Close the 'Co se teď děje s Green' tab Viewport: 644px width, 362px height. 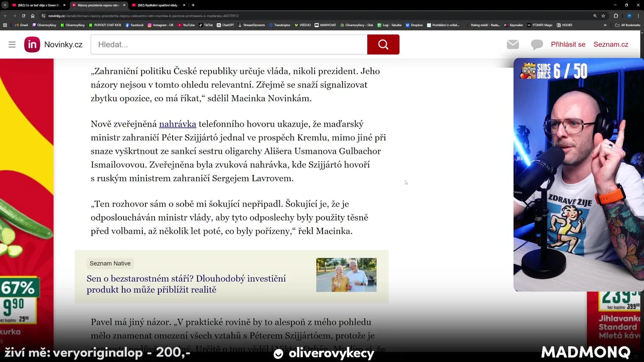(64, 5)
